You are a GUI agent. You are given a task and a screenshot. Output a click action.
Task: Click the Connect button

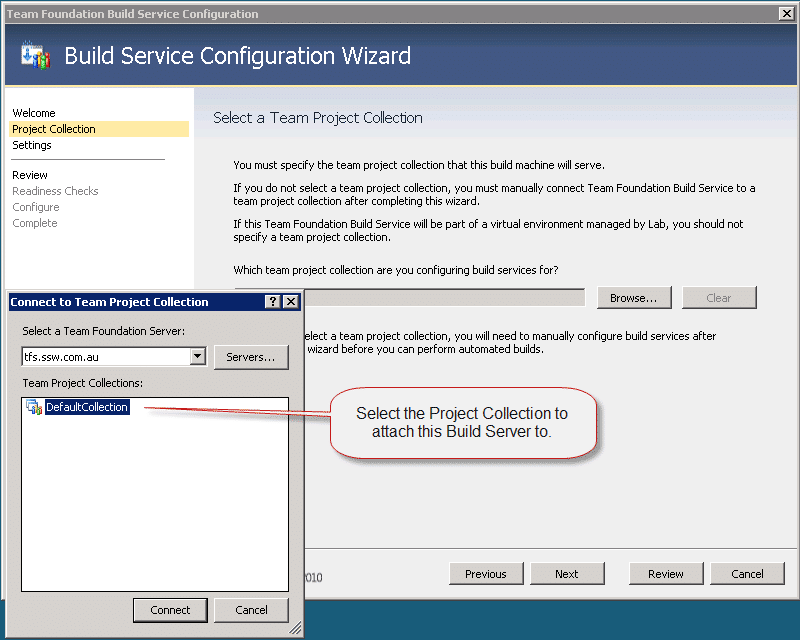[170, 610]
